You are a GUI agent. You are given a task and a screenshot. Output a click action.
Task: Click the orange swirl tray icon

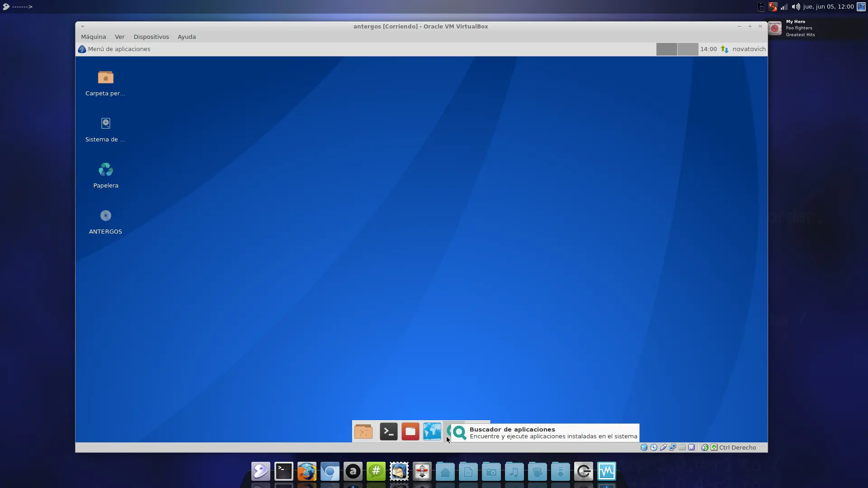[773, 7]
